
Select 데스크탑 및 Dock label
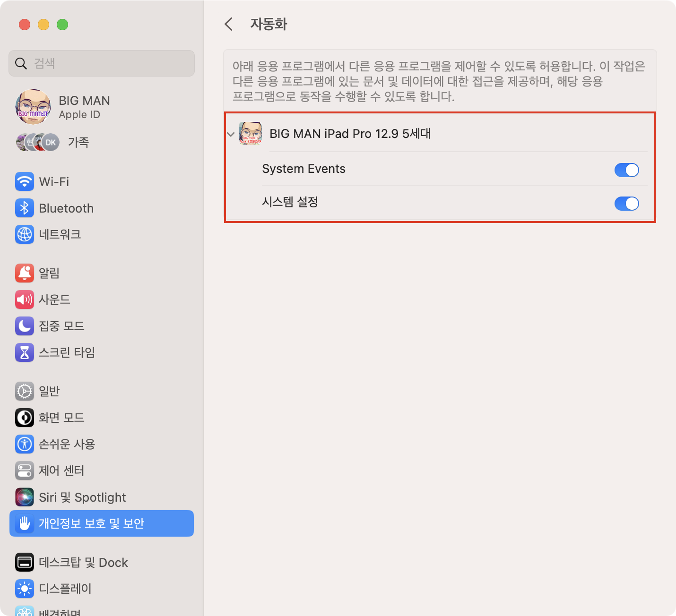(x=83, y=562)
